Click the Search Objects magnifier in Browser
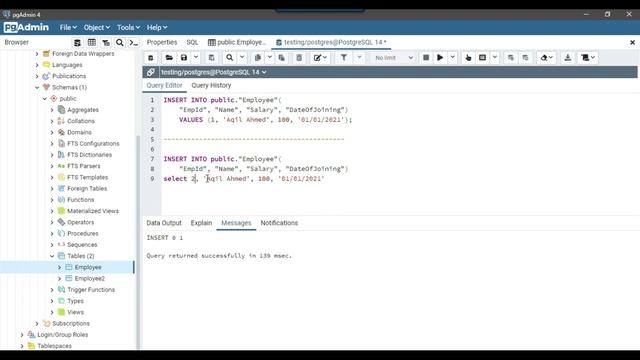 (120, 42)
